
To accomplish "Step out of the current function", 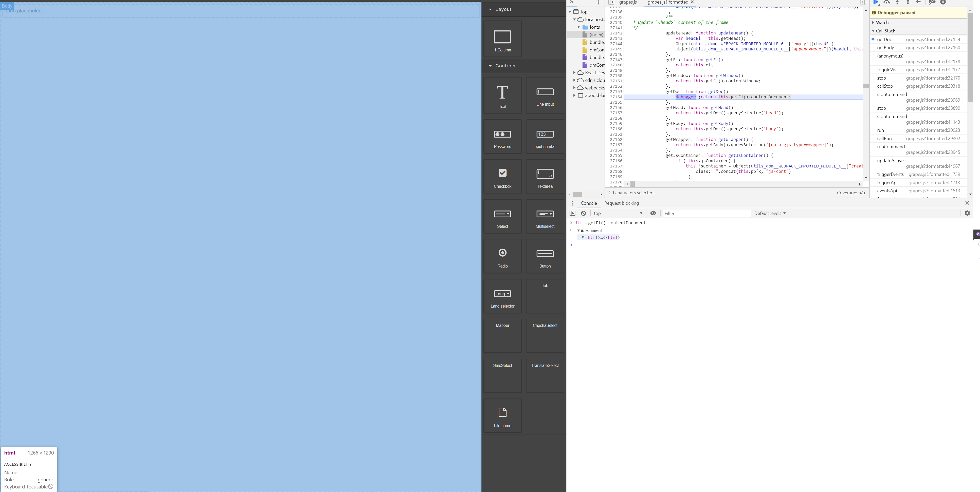I will (908, 2).
